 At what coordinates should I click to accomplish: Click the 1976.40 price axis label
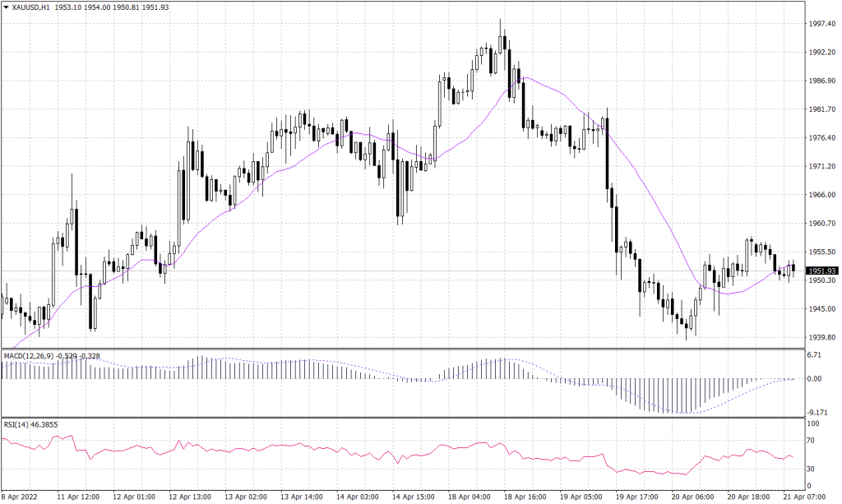(822, 138)
